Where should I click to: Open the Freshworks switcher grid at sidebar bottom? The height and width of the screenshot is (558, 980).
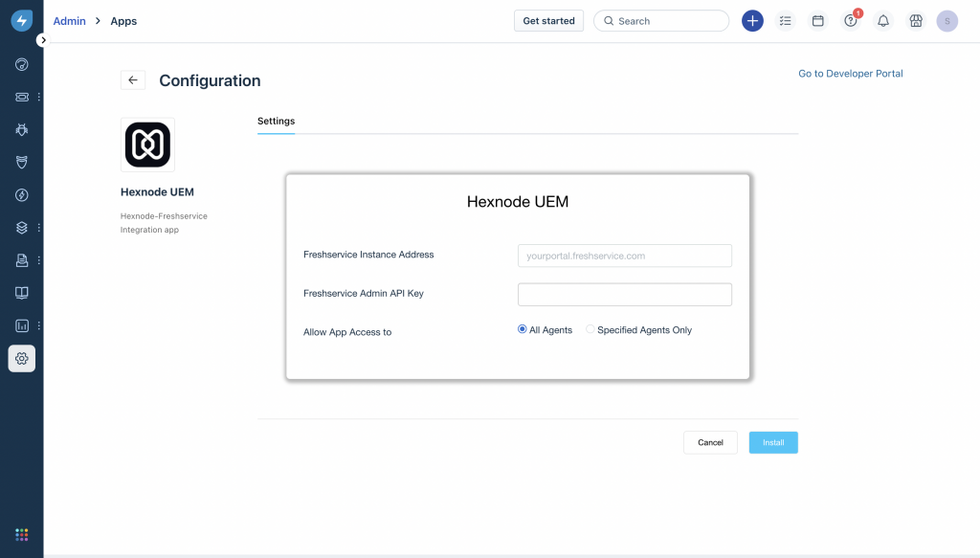click(21, 534)
